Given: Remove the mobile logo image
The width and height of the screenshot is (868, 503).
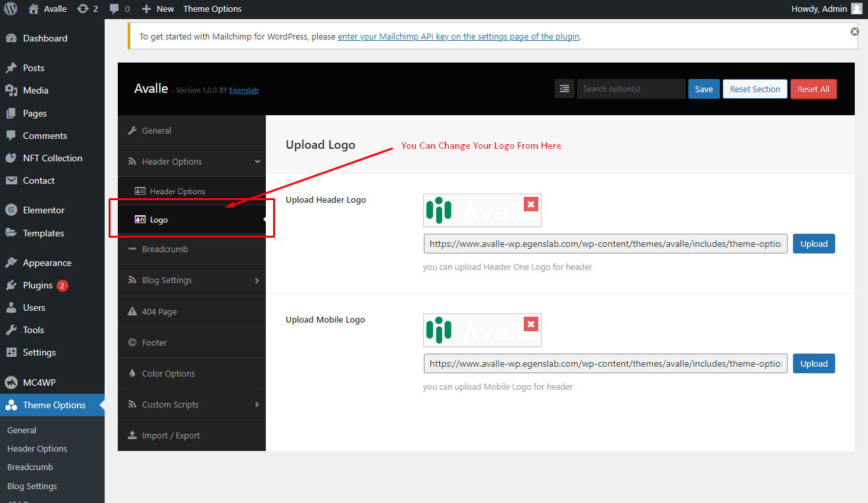Looking at the screenshot, I should (531, 324).
